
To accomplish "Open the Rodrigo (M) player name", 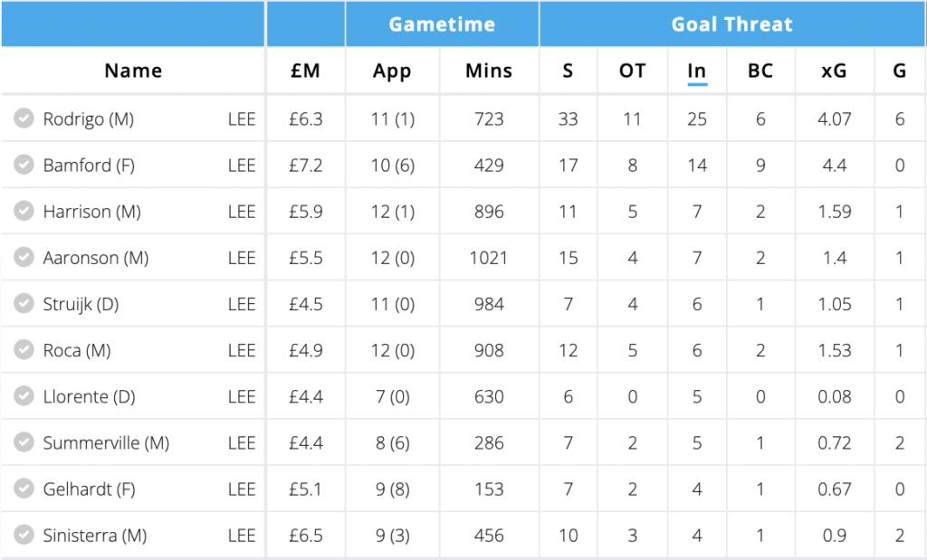I will point(88,119).
